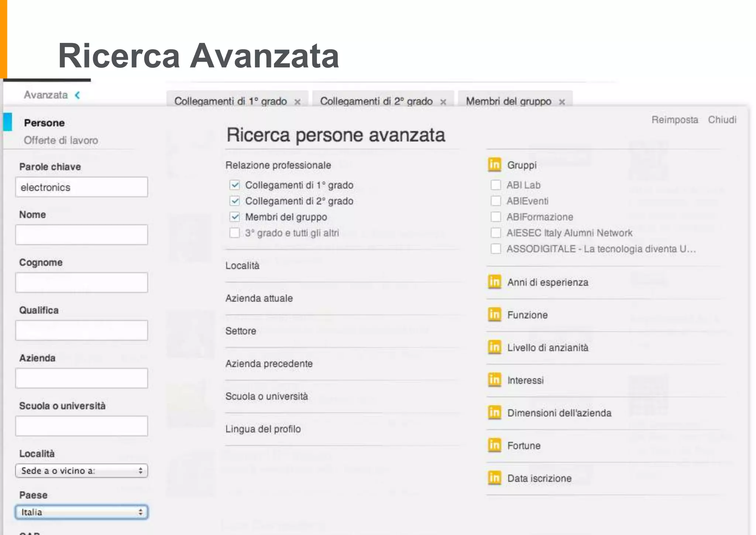Click the premium icon beside Data iscrizione
The image size is (756, 535).
click(x=494, y=478)
